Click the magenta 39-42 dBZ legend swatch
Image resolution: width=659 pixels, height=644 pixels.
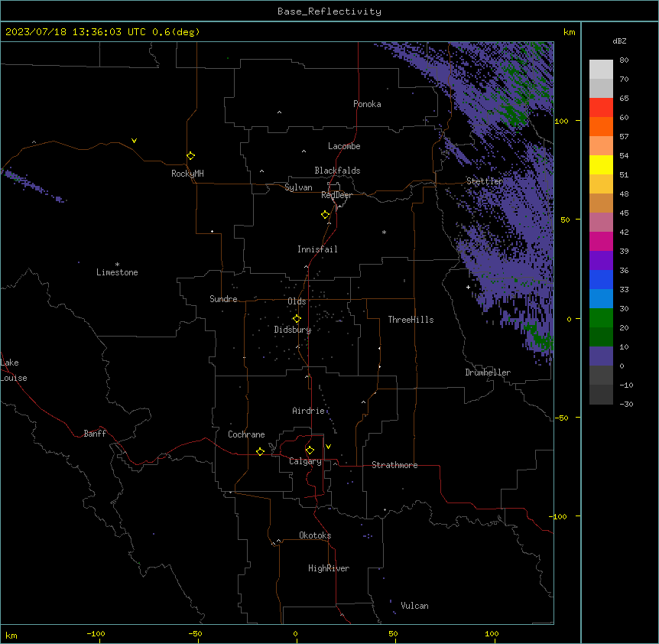(601, 241)
